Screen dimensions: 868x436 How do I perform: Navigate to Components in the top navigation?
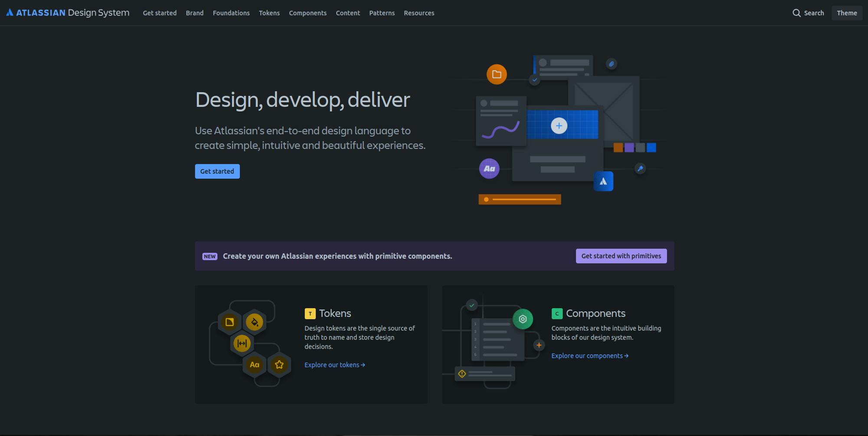click(308, 13)
